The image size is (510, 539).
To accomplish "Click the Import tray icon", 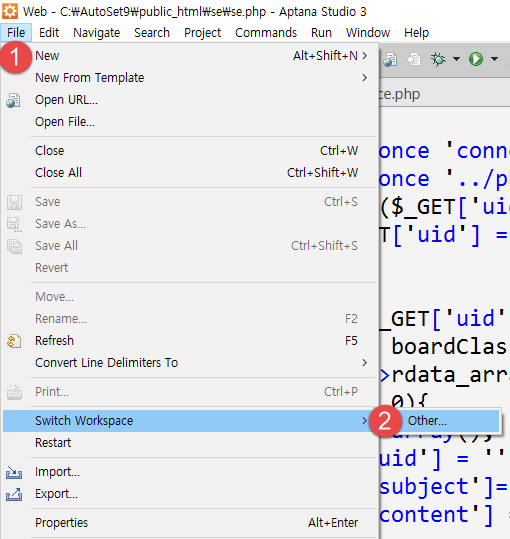I will (14, 473).
